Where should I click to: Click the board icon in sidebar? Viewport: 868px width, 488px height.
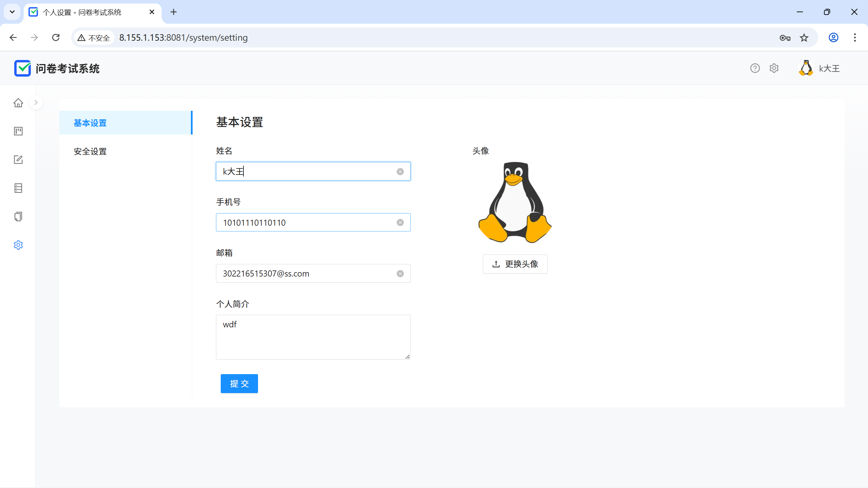(18, 131)
